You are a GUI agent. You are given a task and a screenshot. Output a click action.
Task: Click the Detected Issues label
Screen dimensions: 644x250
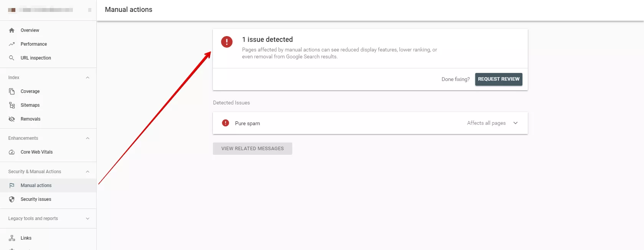(x=231, y=103)
